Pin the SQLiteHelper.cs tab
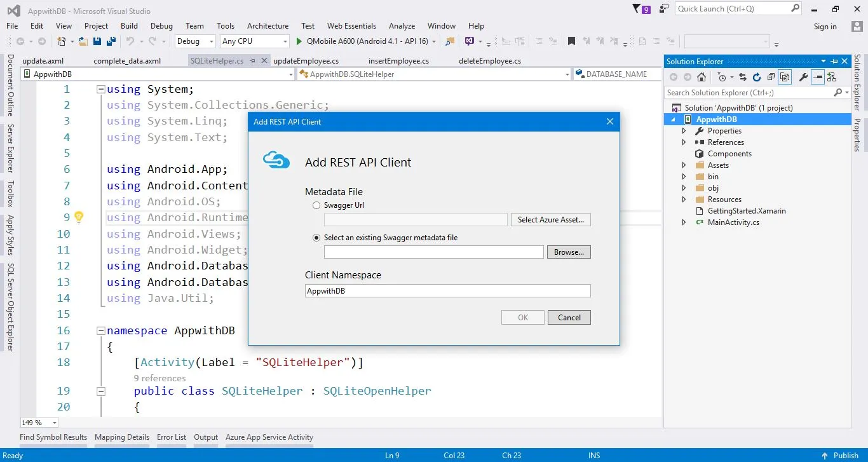The image size is (868, 462). [x=253, y=61]
